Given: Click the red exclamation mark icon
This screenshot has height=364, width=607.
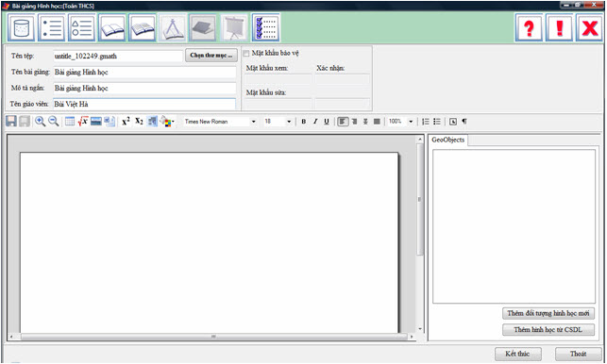Looking at the screenshot, I should point(559,27).
